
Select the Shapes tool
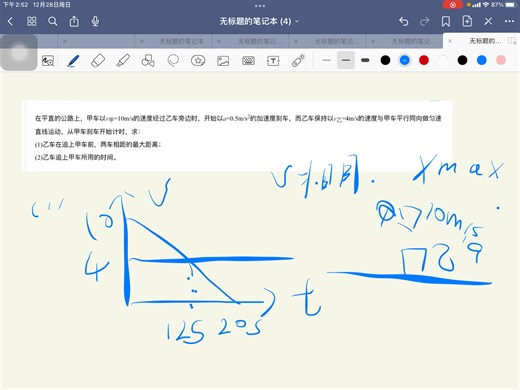[x=148, y=61]
